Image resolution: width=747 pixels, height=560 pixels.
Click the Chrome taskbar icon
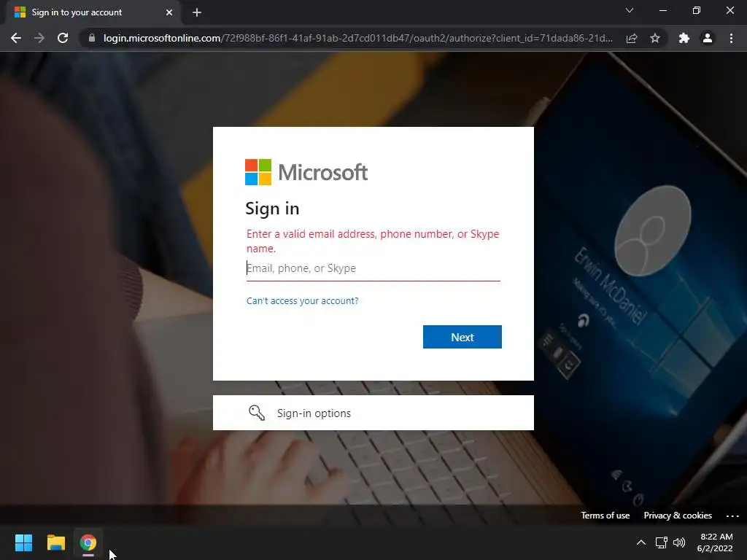tap(88, 542)
